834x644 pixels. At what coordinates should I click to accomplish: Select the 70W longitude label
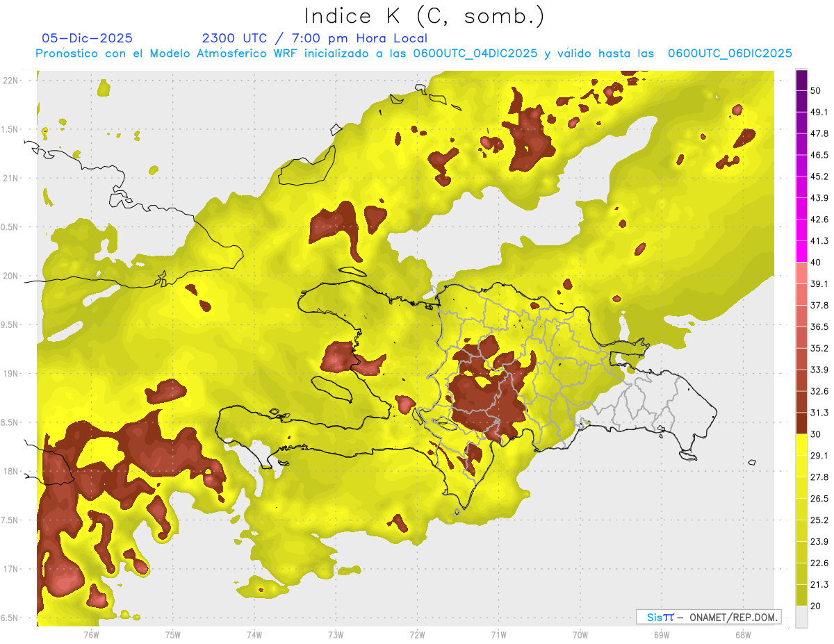tap(580, 634)
